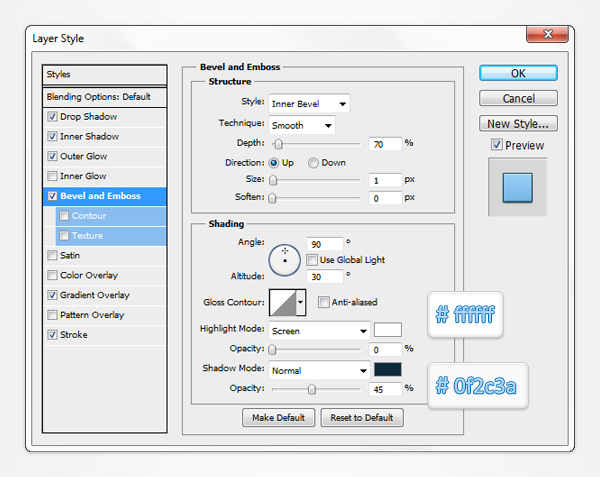Enable the Satin effect checkbox
Viewport: 600px width, 477px height.
pos(52,256)
